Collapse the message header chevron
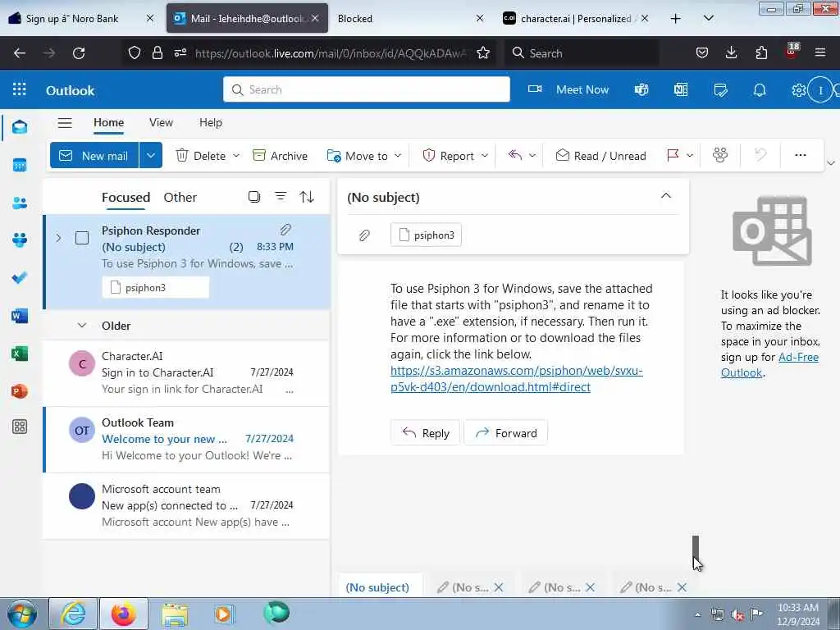This screenshot has height=630, width=840. click(666, 196)
